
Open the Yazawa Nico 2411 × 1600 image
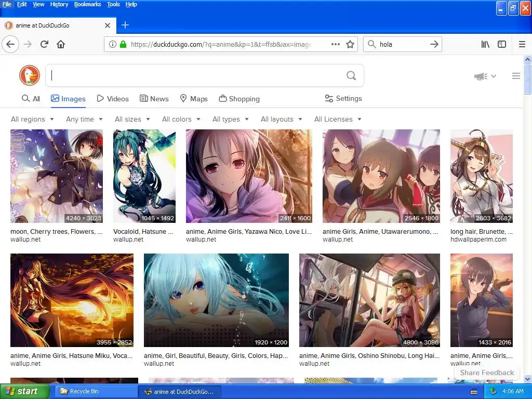(249, 176)
